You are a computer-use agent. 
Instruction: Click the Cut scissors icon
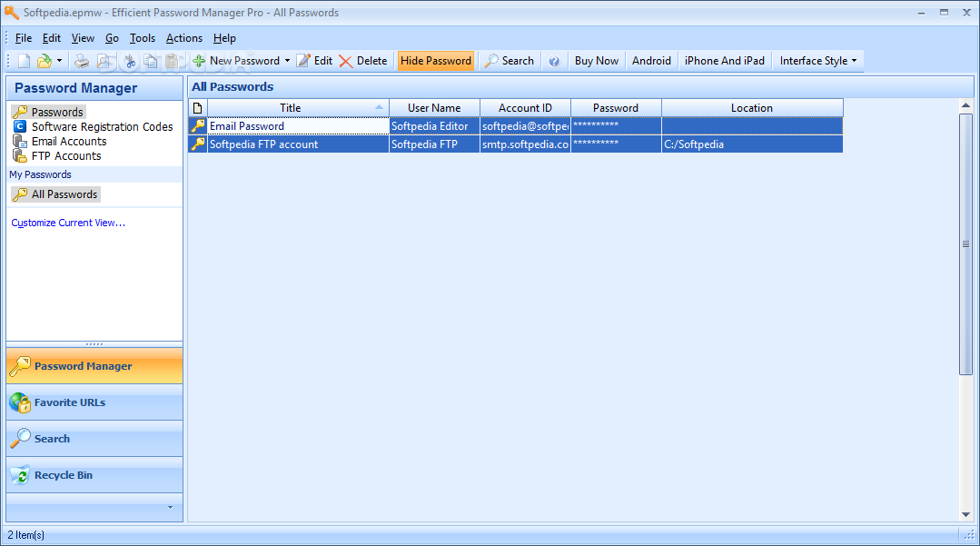click(x=130, y=61)
